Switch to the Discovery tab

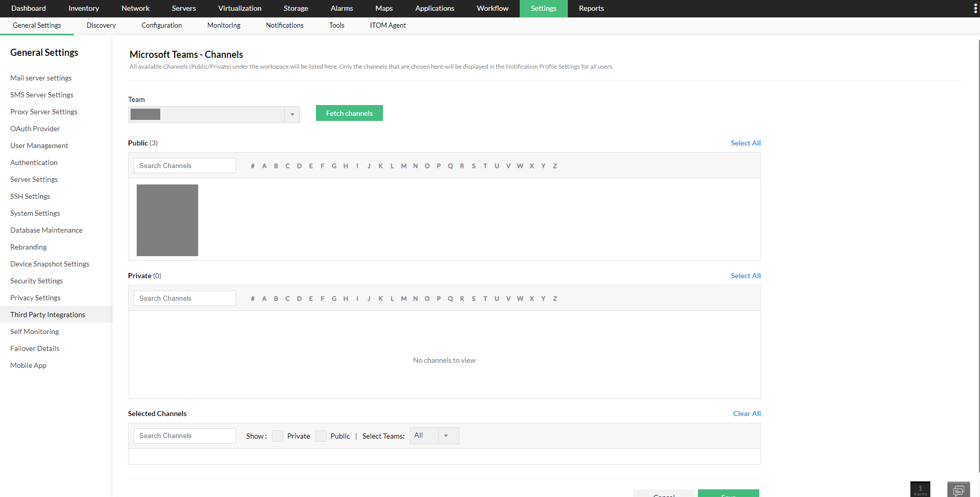click(x=101, y=26)
